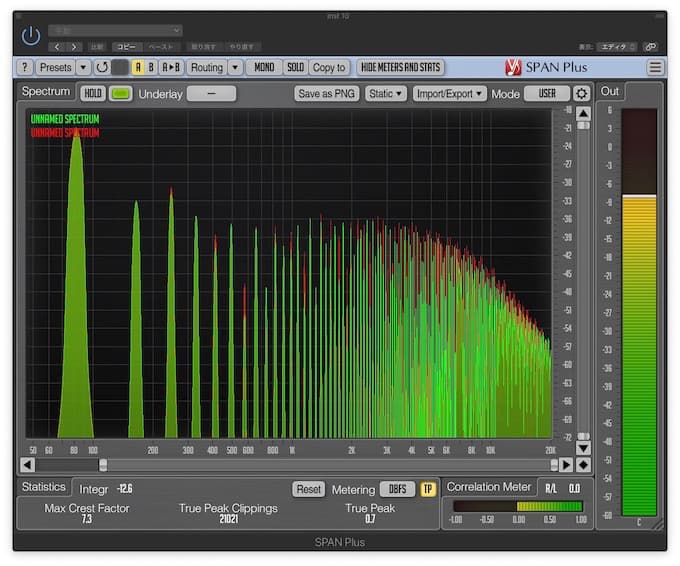The height and width of the screenshot is (566, 680).
Task: Toggle the plugin power bypass icon
Action: point(31,36)
